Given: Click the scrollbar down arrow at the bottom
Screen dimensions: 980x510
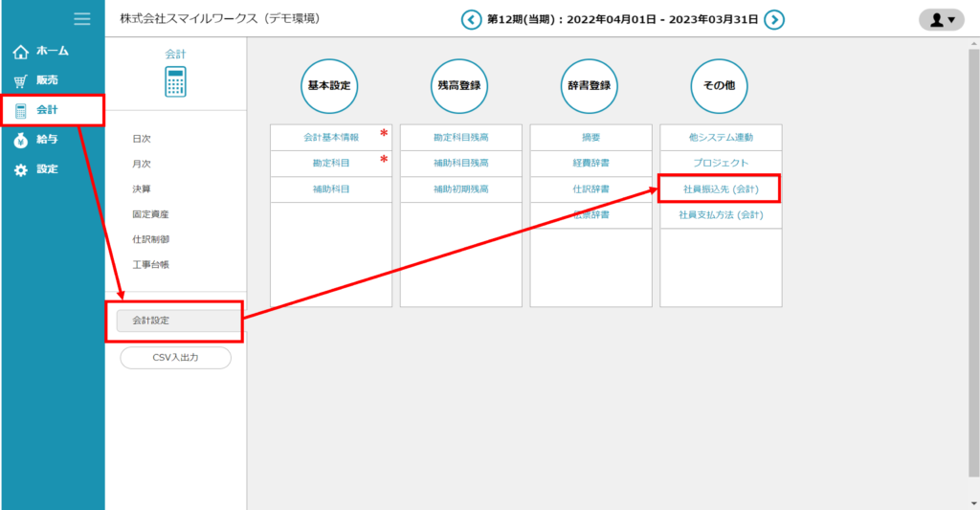Looking at the screenshot, I should tap(973, 503).
